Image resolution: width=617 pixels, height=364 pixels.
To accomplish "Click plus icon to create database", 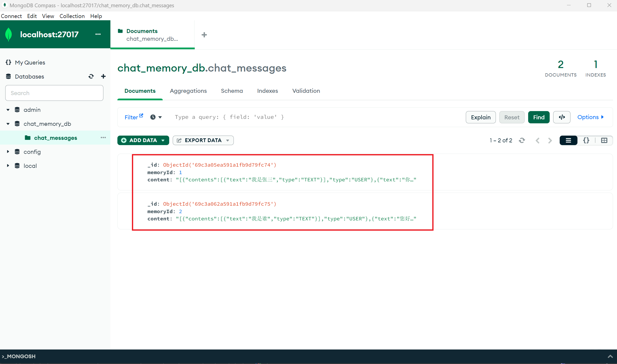I will 103,77.
